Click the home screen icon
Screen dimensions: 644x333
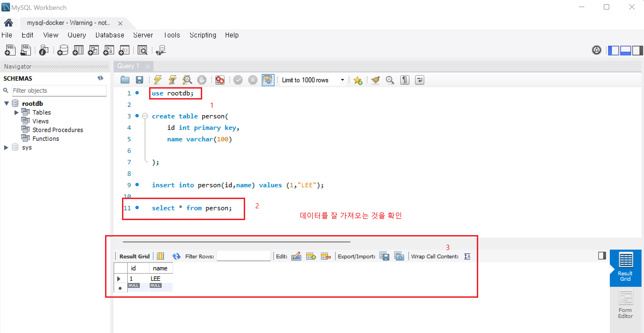pyautogui.click(x=8, y=23)
